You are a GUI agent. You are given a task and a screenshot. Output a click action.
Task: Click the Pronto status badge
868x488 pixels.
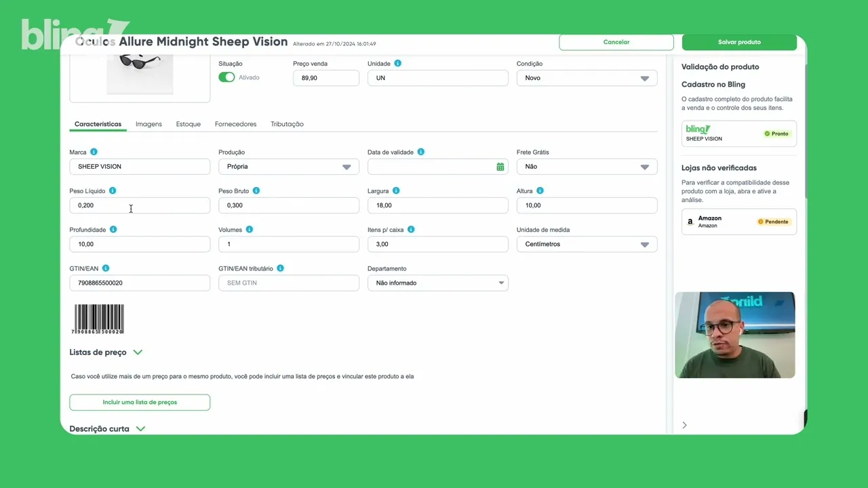click(776, 134)
